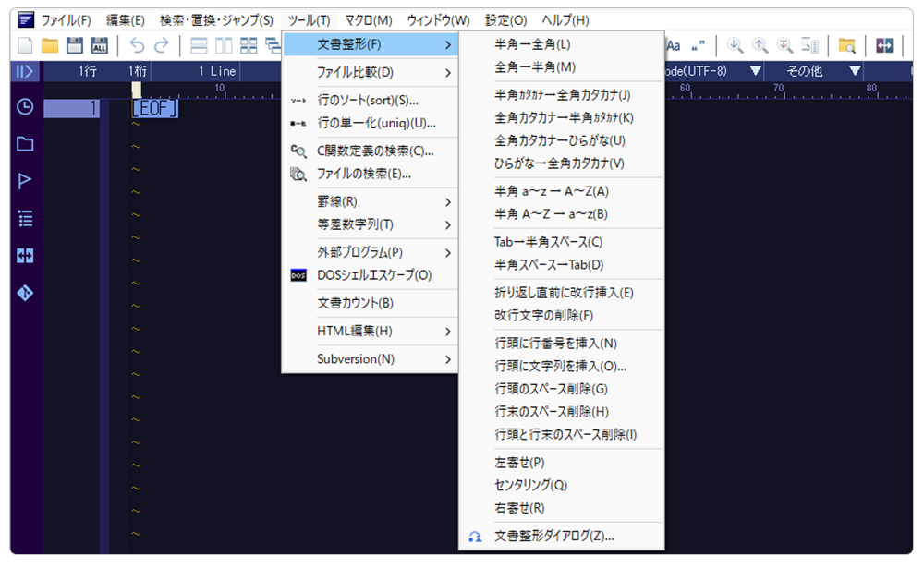Viewport: 924px width, 568px height.
Task: Expand the ファイル比較(D) submenu
Action: click(x=370, y=72)
